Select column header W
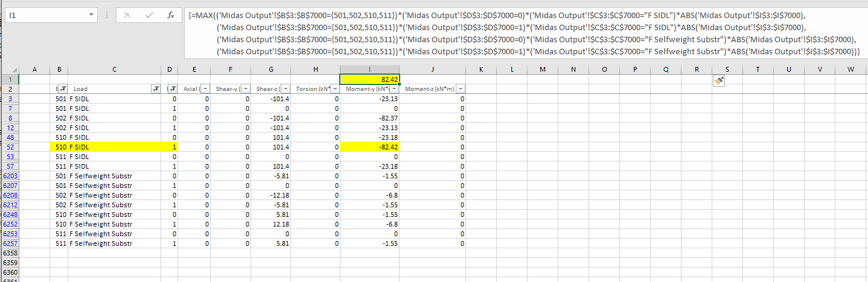 (851, 69)
